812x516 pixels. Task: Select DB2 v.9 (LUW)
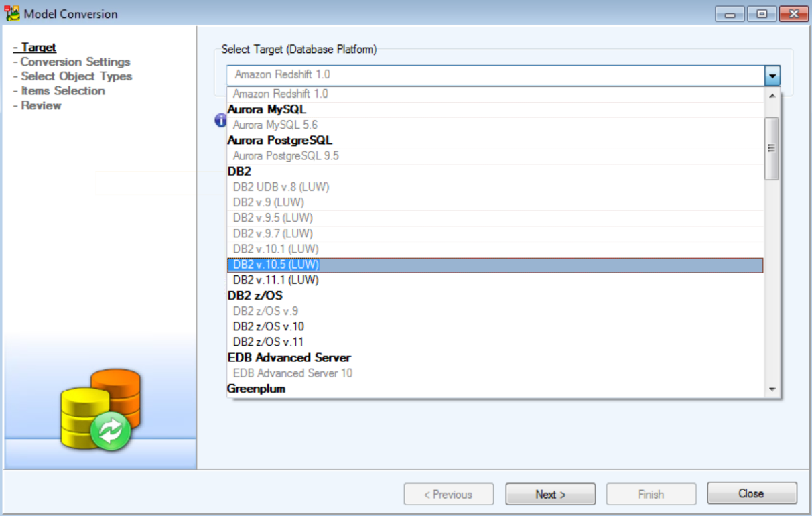[496, 202]
